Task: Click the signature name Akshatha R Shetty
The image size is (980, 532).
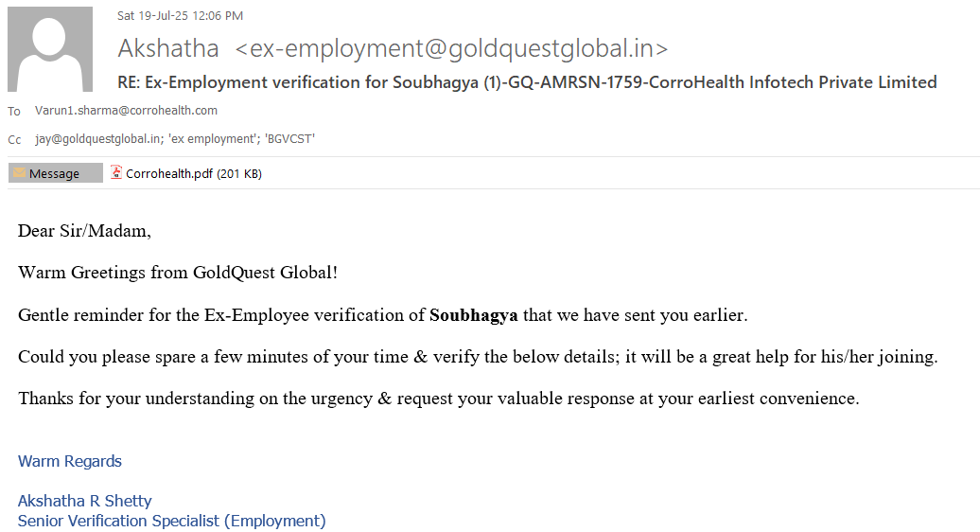Action: [84, 501]
